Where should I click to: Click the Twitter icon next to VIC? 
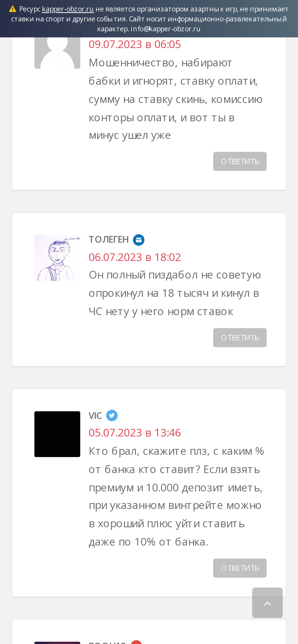coord(112,415)
